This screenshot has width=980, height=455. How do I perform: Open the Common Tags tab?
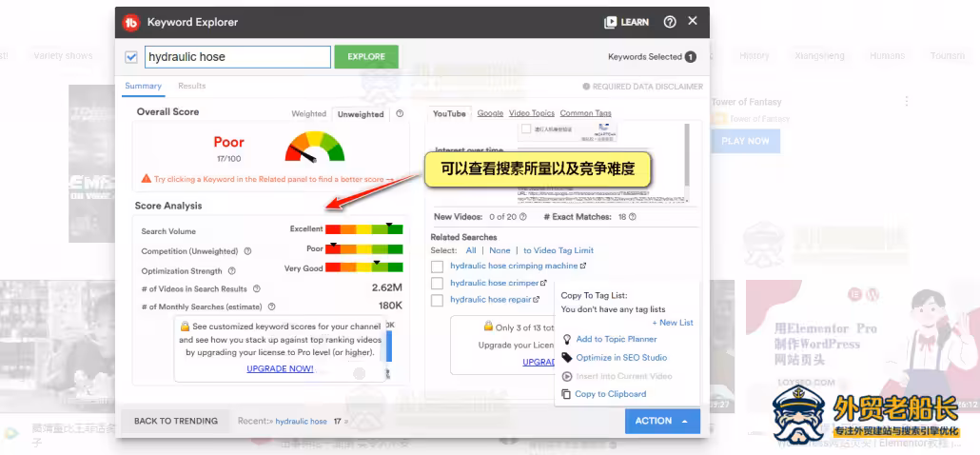(x=586, y=113)
